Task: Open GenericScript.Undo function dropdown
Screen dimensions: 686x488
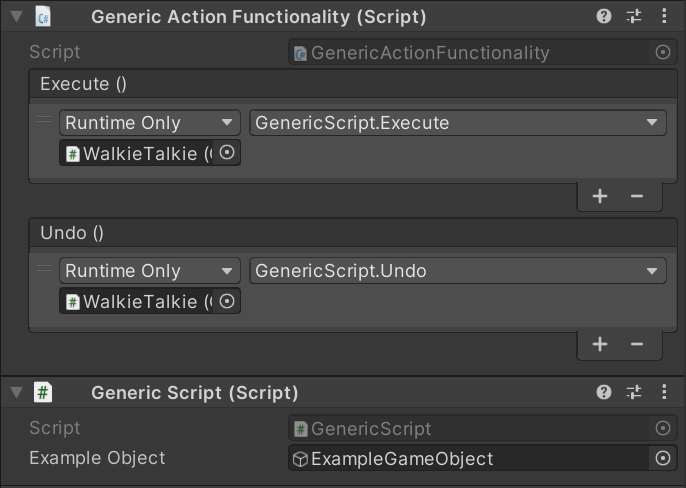Action: 457,271
